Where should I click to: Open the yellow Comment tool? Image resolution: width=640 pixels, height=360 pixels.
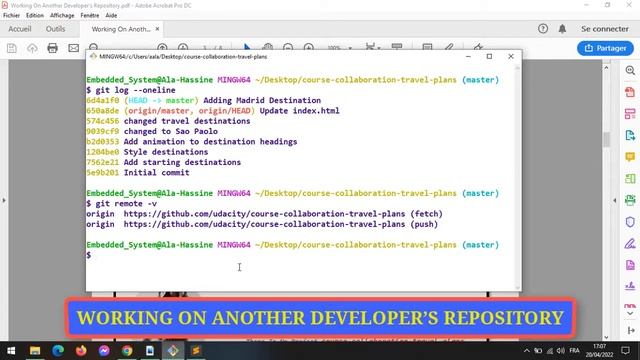coord(630,157)
